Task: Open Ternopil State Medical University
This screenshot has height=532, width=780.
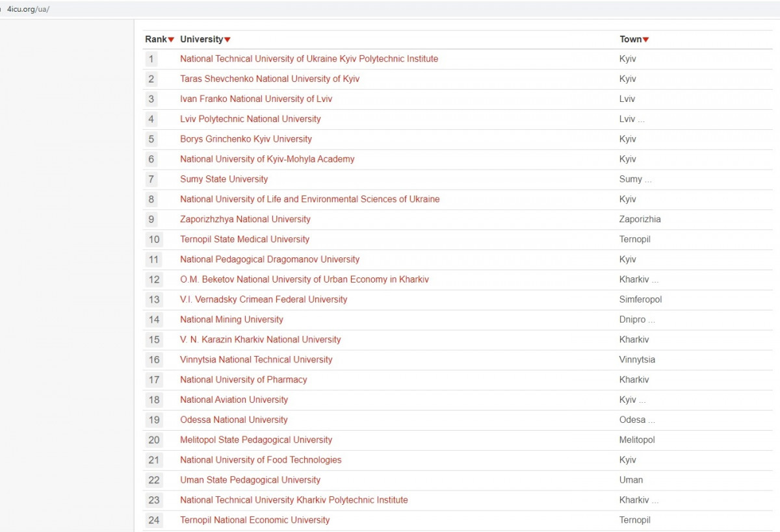Action: 244,240
